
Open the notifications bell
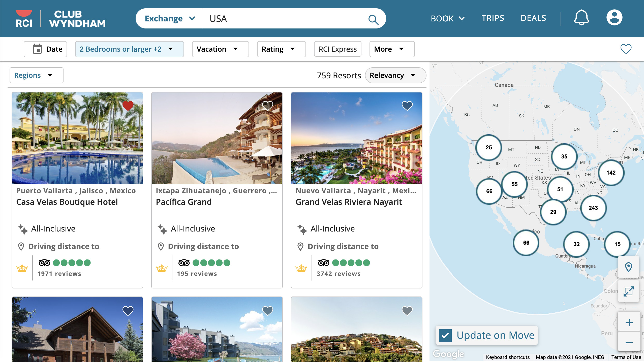point(581,18)
